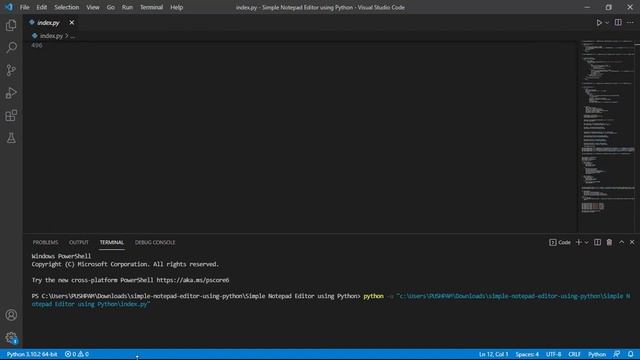
Task: Open the Edit menu
Action: 42,7
